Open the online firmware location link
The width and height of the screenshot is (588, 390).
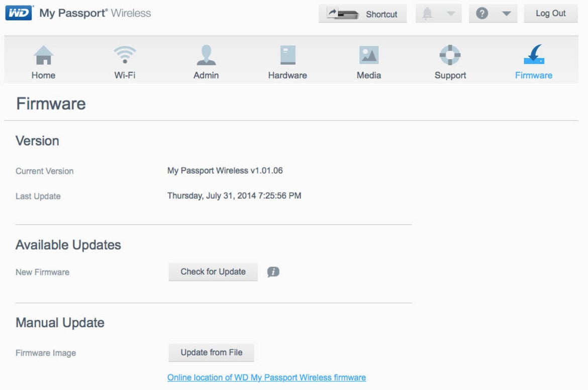(x=267, y=377)
